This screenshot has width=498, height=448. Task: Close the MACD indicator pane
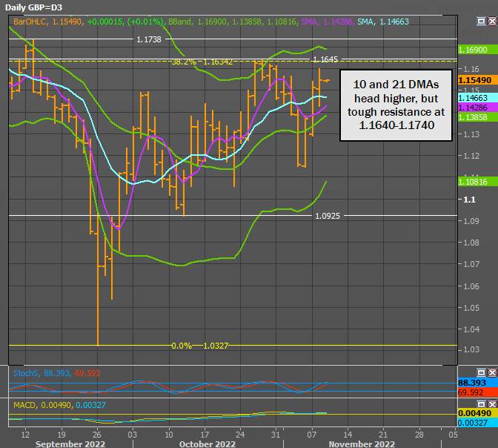click(x=492, y=403)
